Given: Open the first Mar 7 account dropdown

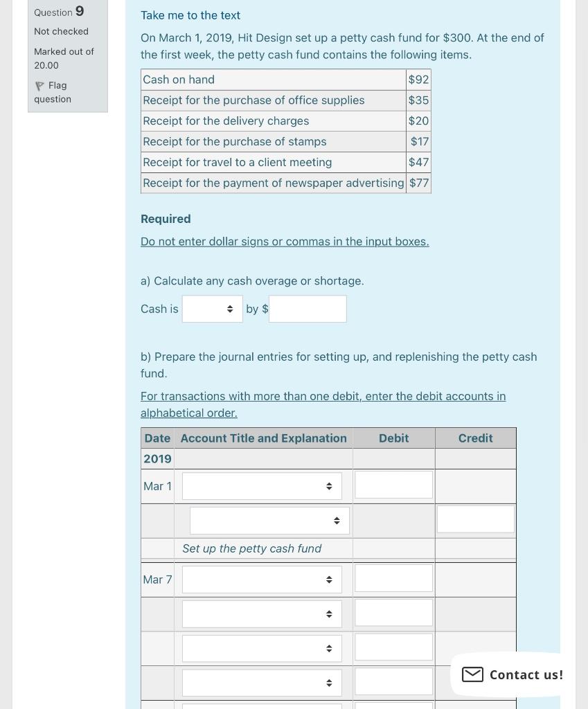Looking at the screenshot, I should click(x=261, y=580).
